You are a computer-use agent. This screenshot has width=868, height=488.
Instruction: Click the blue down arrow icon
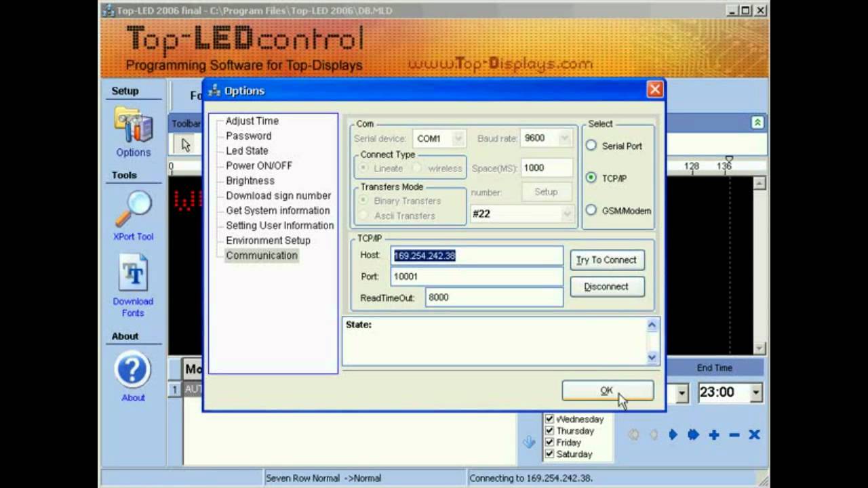pos(529,442)
